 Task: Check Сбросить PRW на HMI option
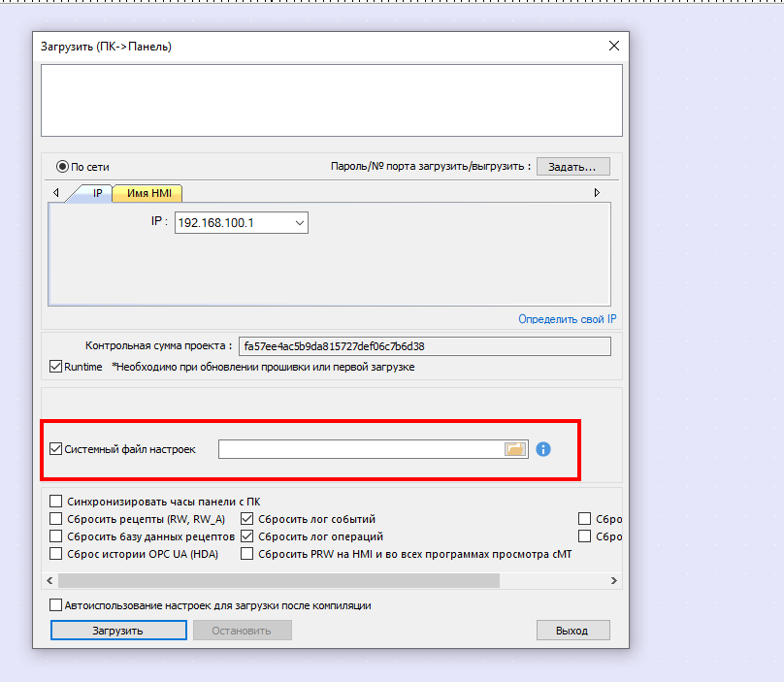click(246, 554)
